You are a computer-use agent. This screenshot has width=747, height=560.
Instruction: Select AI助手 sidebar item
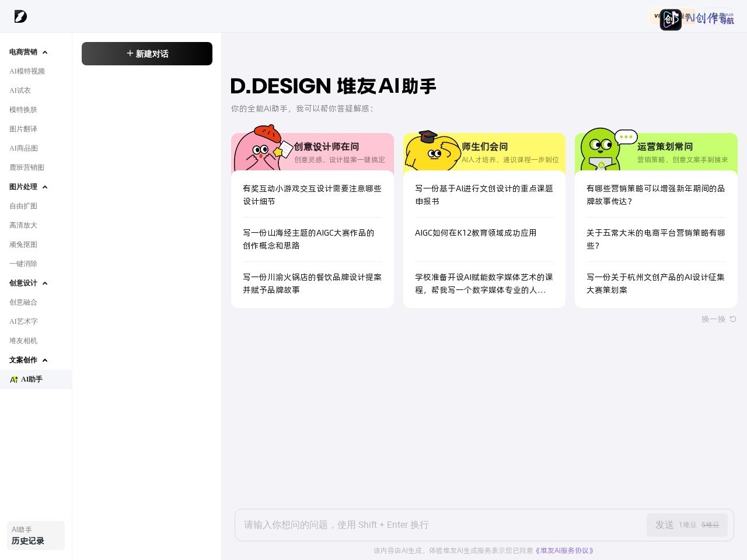coord(36,379)
